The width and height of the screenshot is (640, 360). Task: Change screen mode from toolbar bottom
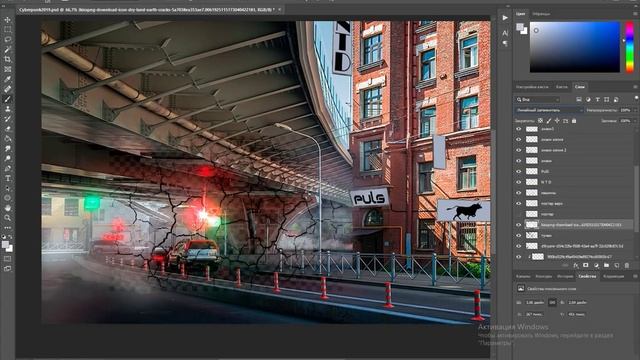[7, 269]
